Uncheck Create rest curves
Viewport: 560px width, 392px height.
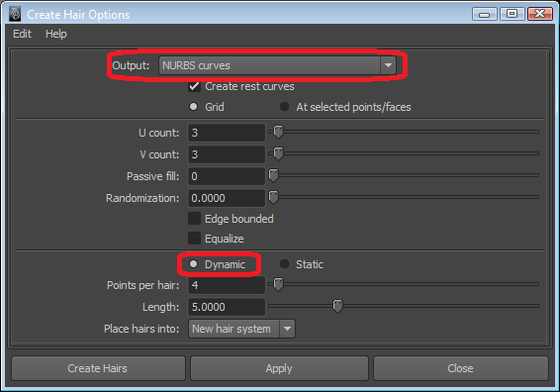pyautogui.click(x=194, y=86)
